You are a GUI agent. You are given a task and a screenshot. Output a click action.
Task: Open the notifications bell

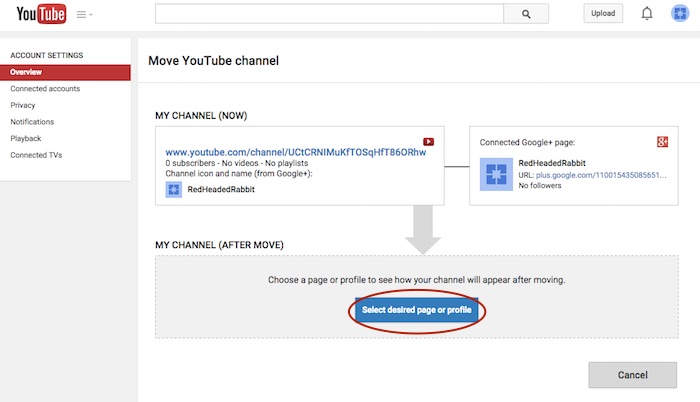647,14
